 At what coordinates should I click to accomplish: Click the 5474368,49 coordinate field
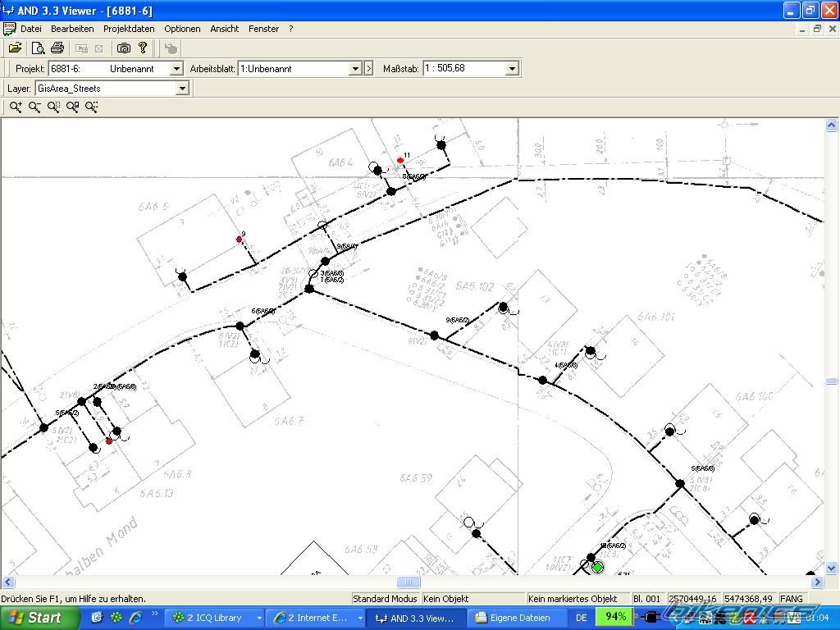click(748, 599)
